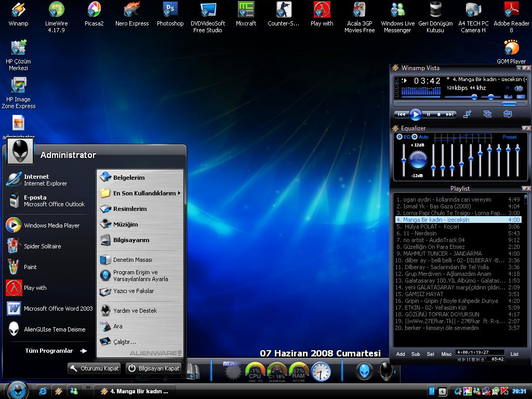
Task: Open the Equalizer Preset dropdown
Action: click(x=509, y=137)
